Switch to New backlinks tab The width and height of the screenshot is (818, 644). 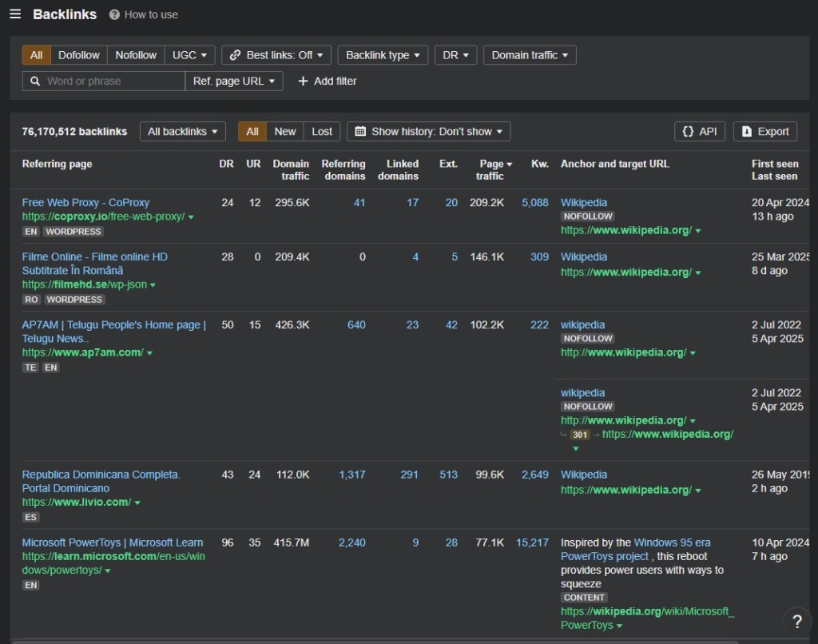point(285,132)
